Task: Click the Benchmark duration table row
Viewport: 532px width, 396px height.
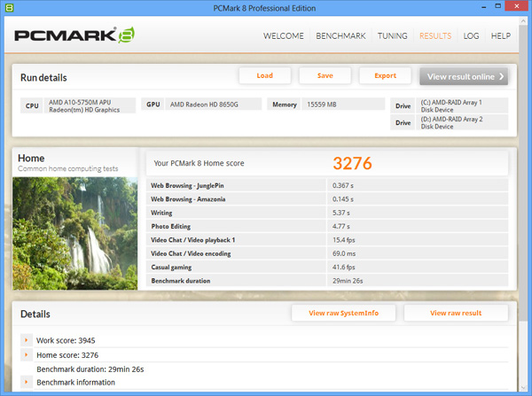Action: 327,280
